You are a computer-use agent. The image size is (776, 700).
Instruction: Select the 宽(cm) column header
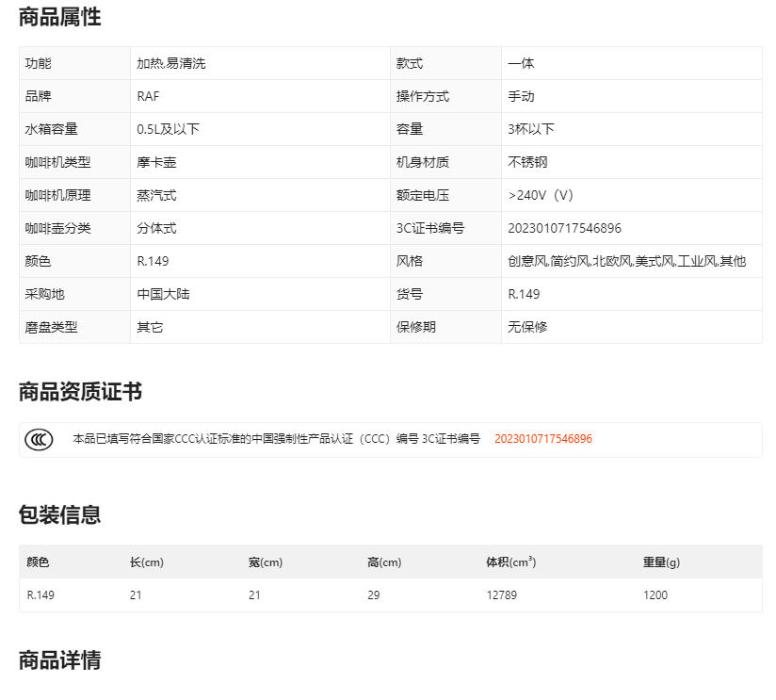click(x=265, y=562)
